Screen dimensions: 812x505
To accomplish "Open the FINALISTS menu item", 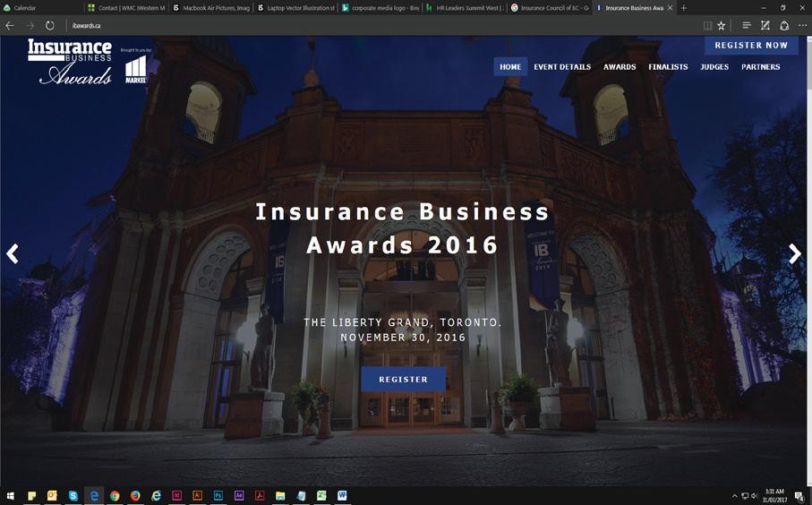I will pyautogui.click(x=668, y=67).
